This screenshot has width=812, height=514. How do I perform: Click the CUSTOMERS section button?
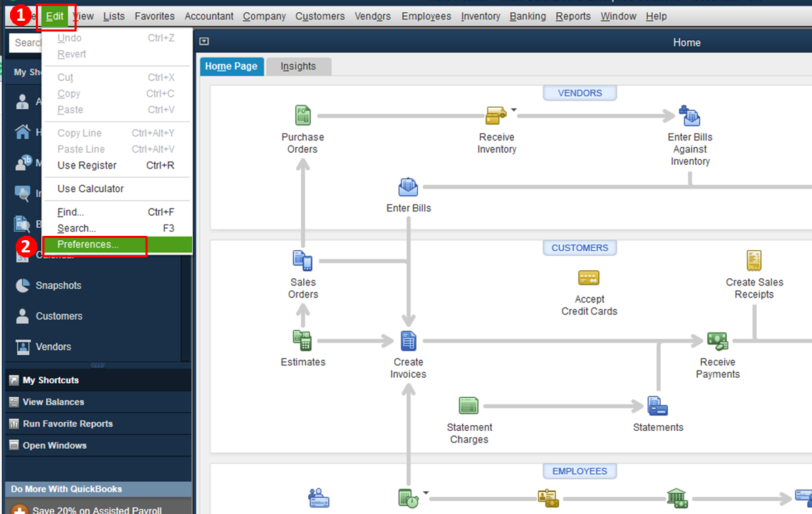click(580, 248)
